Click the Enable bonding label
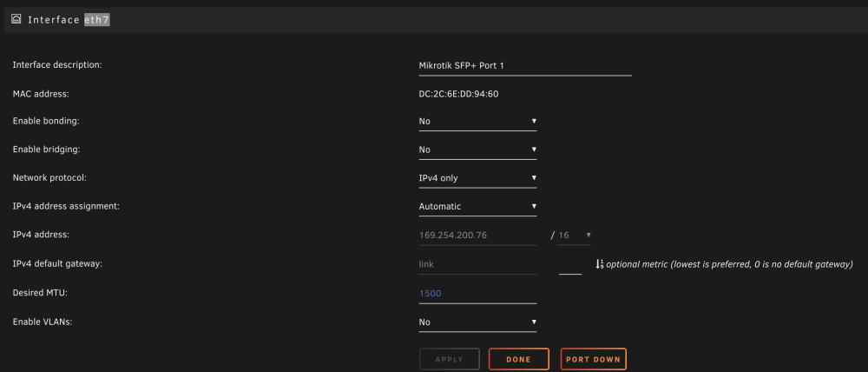Viewport: 868px width, 372px height. (46, 121)
